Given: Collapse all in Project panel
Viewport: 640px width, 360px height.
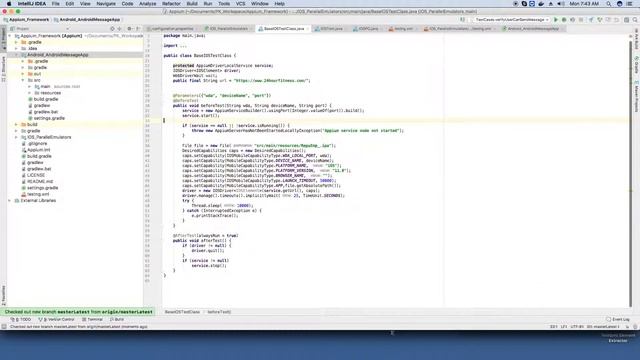Looking at the screenshot, I should [120, 29].
